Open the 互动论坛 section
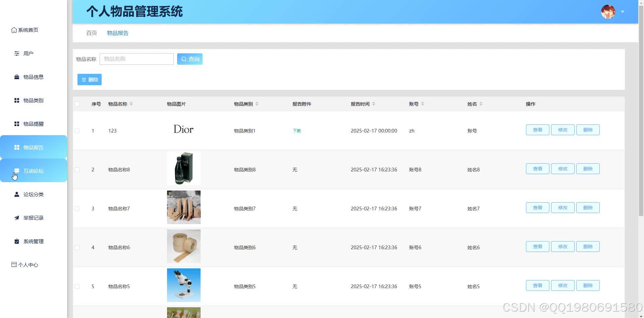 point(33,171)
